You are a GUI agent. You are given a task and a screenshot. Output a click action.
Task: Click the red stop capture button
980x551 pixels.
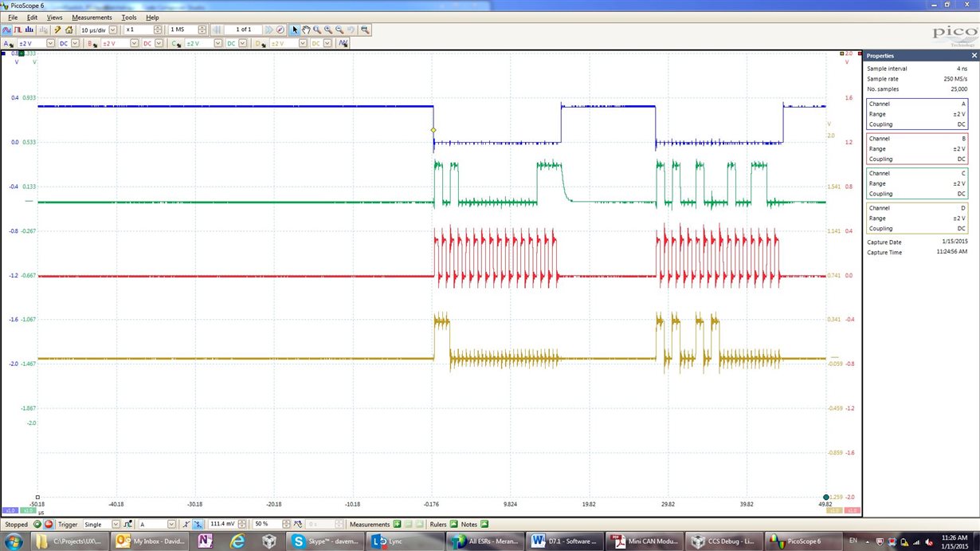click(x=49, y=524)
